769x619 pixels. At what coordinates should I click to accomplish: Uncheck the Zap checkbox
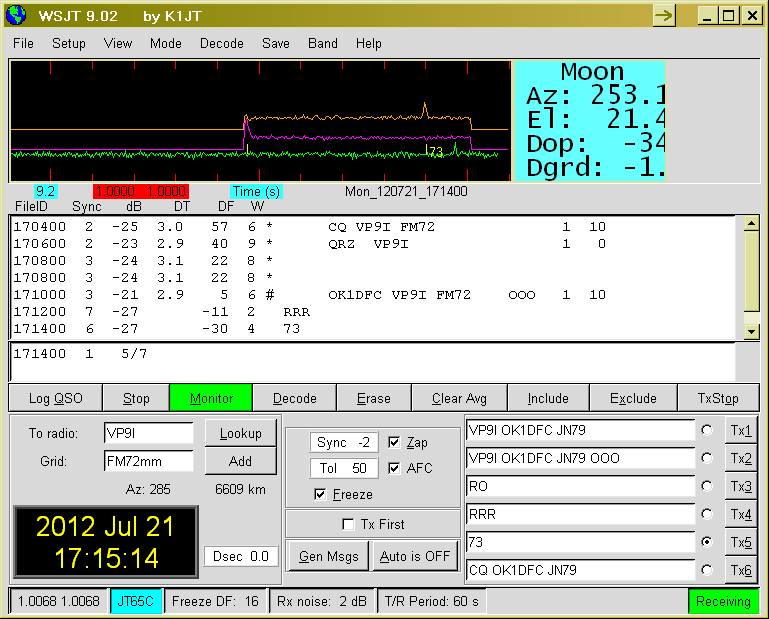point(394,442)
